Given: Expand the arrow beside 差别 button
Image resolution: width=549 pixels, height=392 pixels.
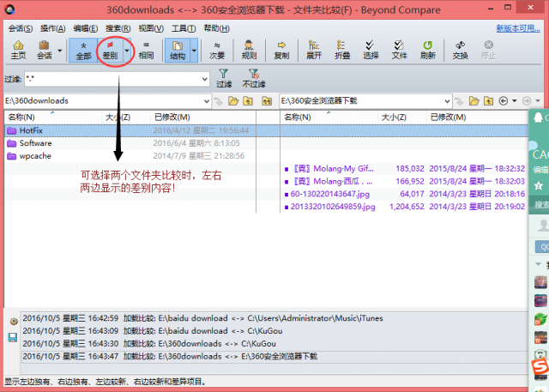Looking at the screenshot, I should point(127,50).
